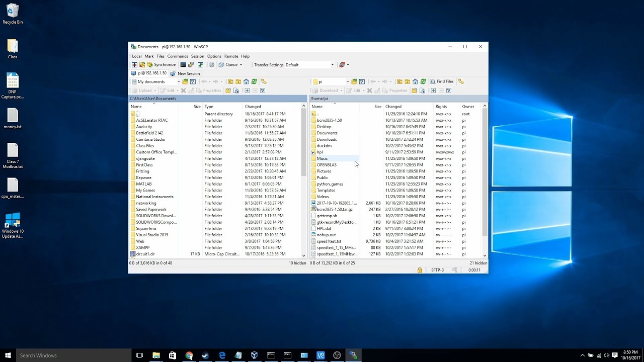Image resolution: width=644 pixels, height=362 pixels.
Task: Select the python_games remote folder
Action: [330, 184]
